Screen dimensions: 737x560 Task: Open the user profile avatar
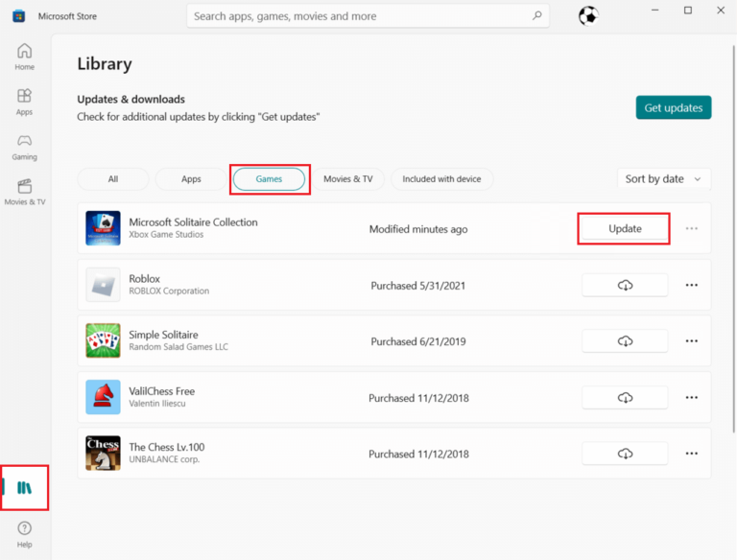[x=587, y=16]
